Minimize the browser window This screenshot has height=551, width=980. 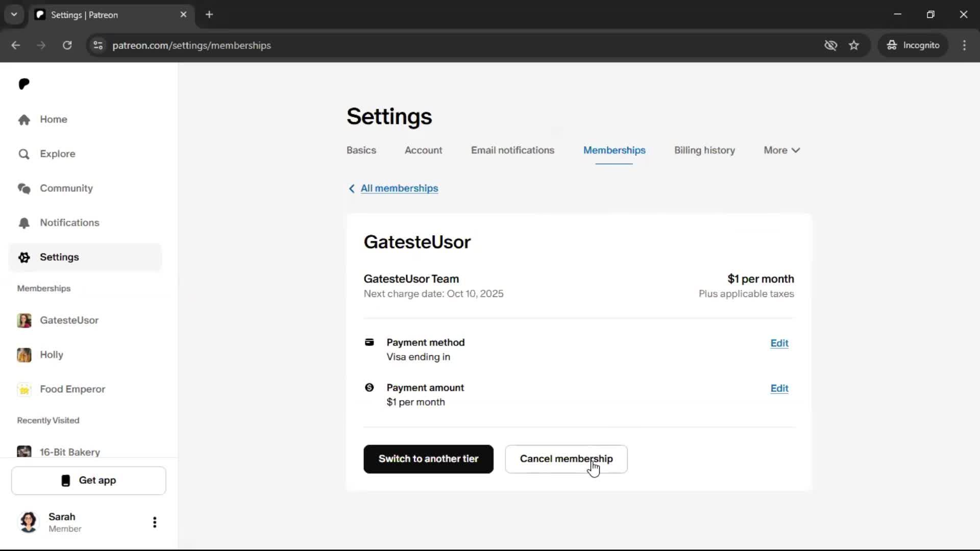click(x=897, y=15)
